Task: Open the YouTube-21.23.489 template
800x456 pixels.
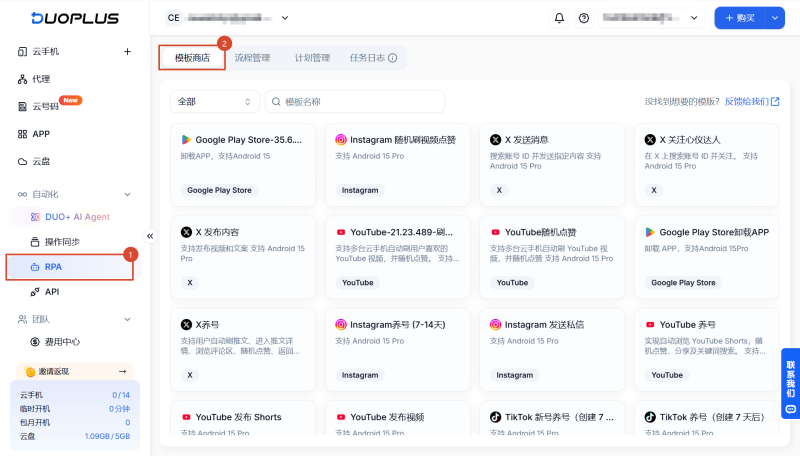Action: (397, 257)
